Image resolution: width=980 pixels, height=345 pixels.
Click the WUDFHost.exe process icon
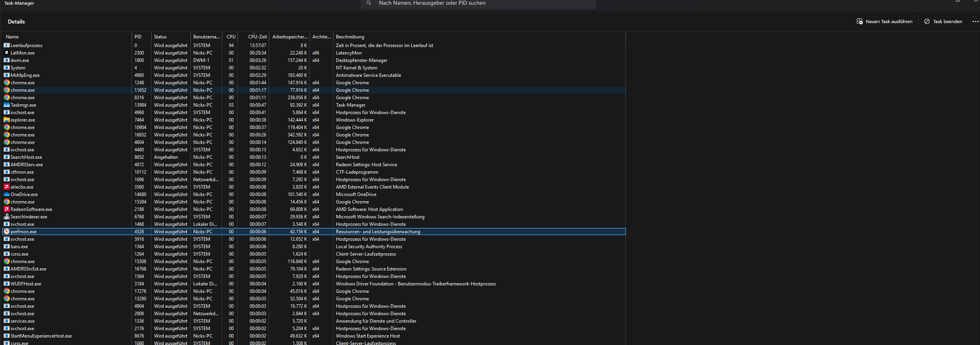7,284
